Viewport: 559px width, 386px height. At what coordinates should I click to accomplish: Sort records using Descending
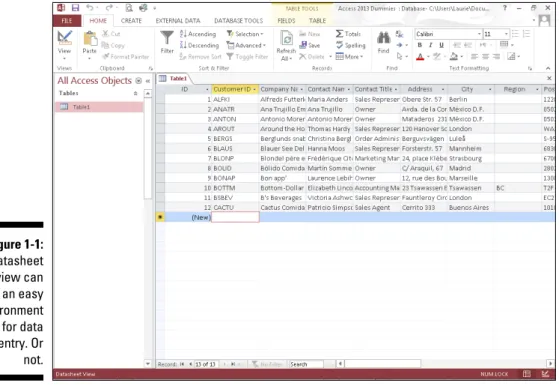(200, 45)
